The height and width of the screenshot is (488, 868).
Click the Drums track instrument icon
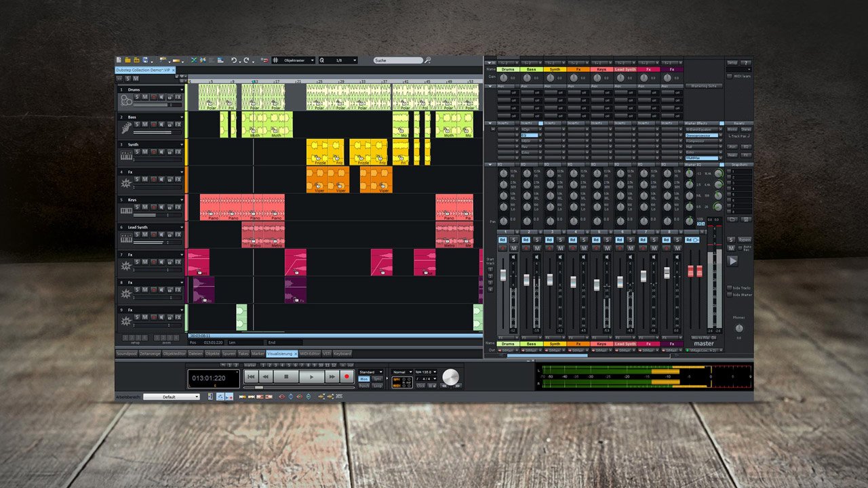click(x=125, y=102)
